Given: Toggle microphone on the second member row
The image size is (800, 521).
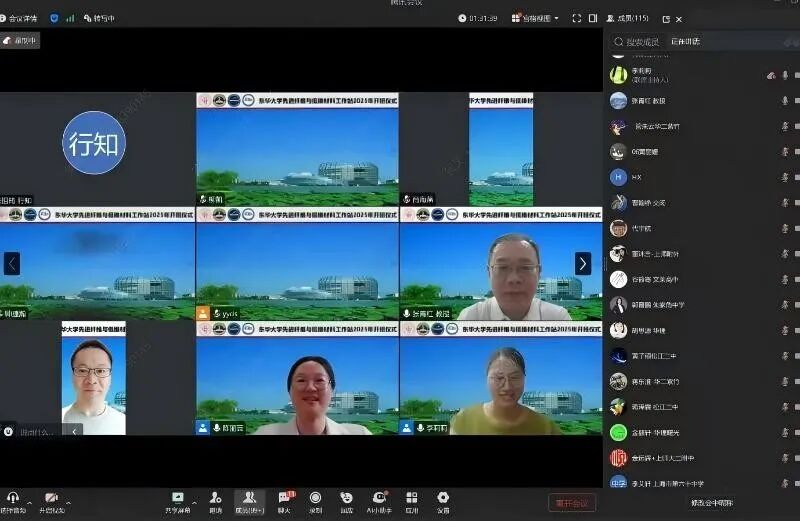Looking at the screenshot, I should (x=785, y=101).
